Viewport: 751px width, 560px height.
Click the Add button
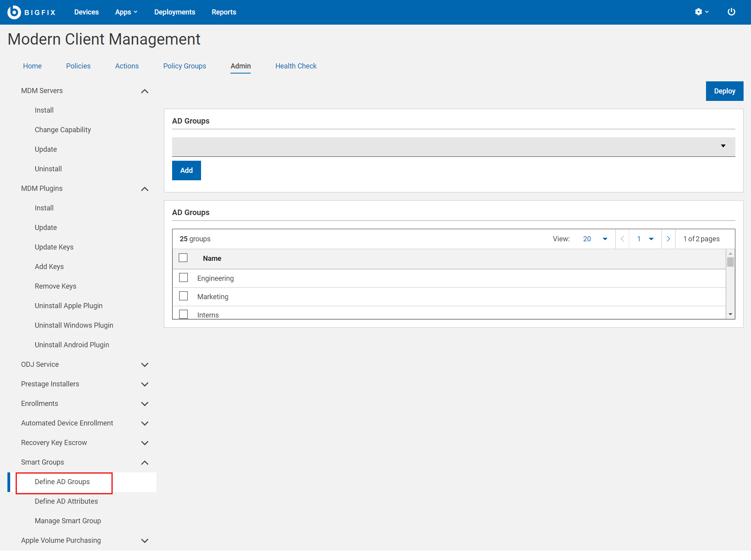click(186, 171)
